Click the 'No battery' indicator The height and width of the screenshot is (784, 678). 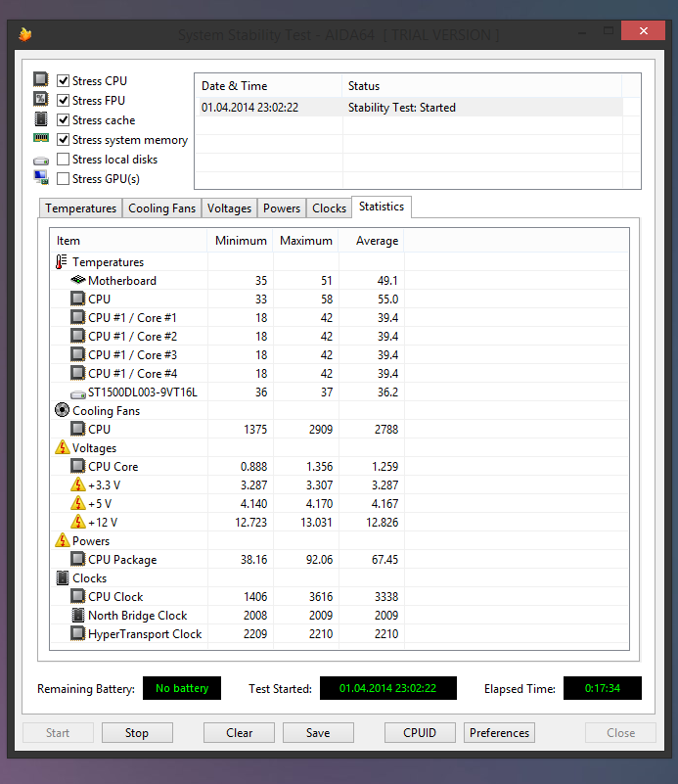click(182, 688)
